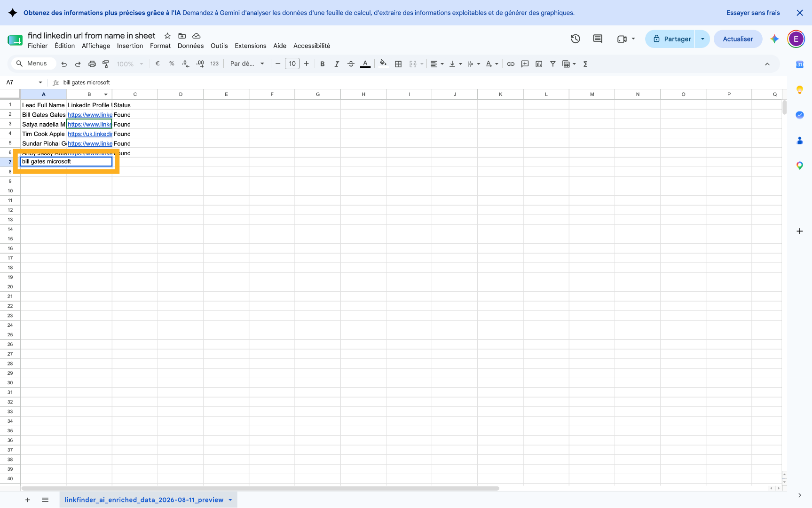The height and width of the screenshot is (508, 812).
Task: Show all sheets list button
Action: click(x=45, y=500)
